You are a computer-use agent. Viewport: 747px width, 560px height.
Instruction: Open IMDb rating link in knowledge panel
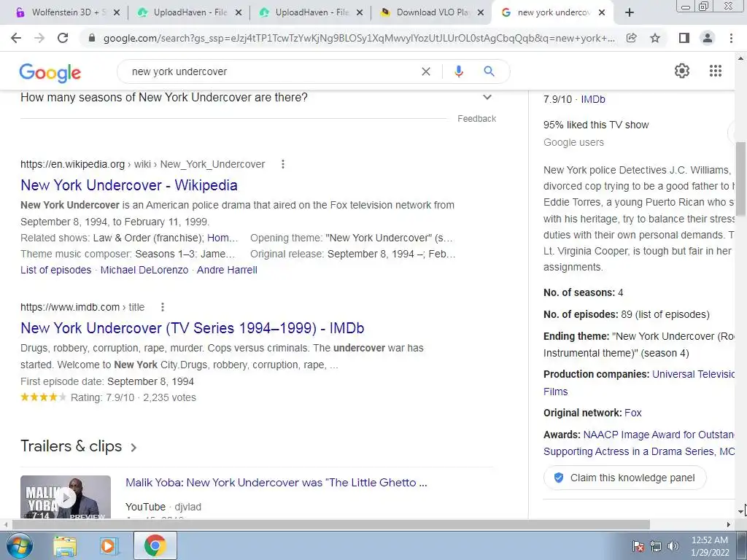point(593,99)
